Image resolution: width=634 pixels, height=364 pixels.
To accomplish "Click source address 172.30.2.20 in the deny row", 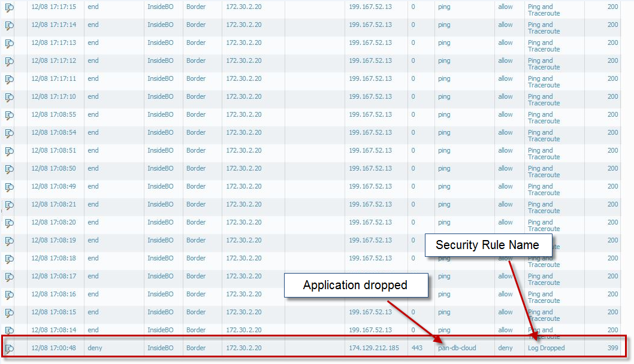I will pyautogui.click(x=243, y=348).
